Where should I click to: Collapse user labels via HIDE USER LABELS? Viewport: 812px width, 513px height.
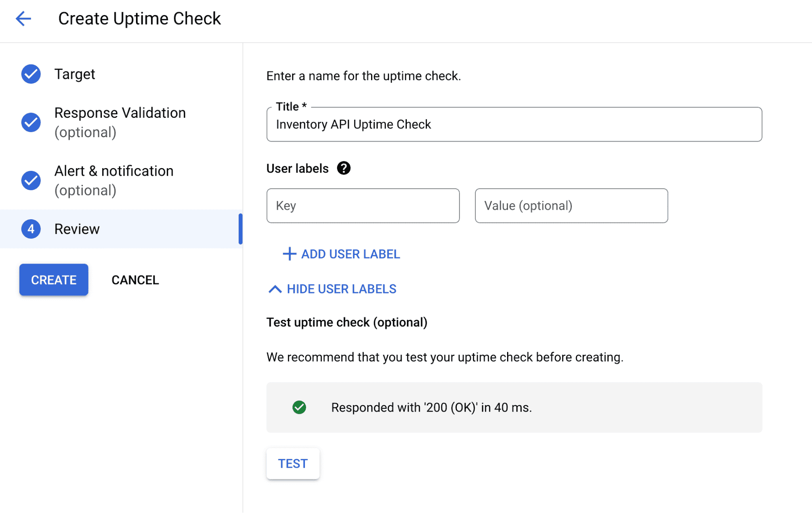click(341, 289)
